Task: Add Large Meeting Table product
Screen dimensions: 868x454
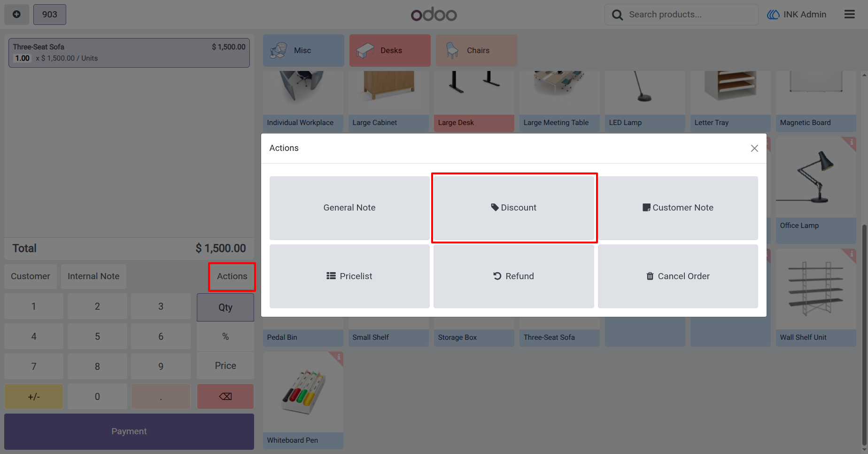Action: [x=560, y=102]
